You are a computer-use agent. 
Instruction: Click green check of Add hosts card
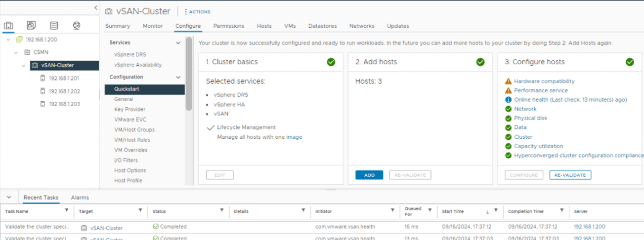[x=480, y=62]
